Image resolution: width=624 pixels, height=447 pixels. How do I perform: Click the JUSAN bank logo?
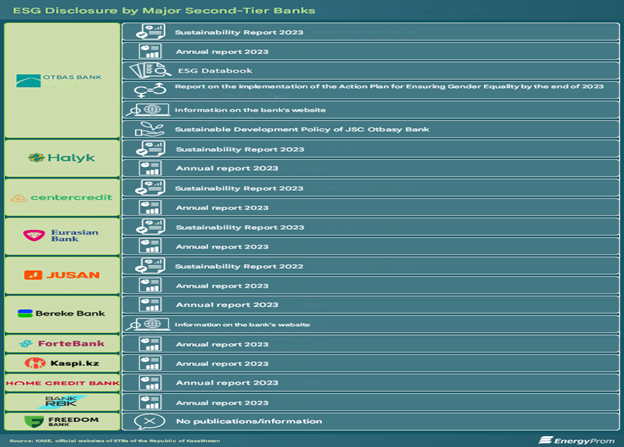point(62,275)
